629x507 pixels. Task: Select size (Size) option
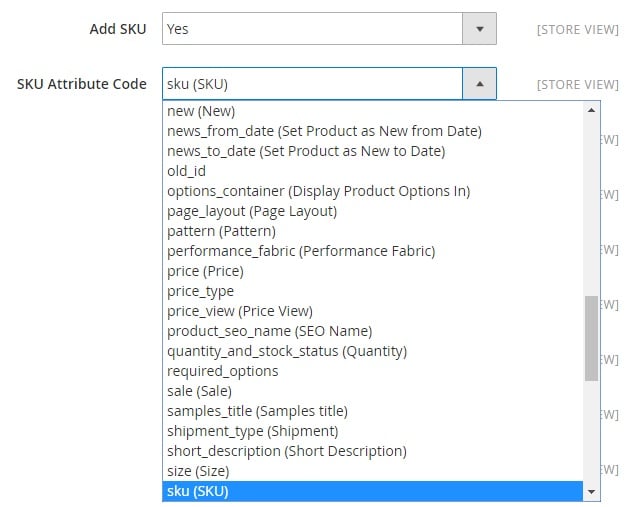(x=373, y=471)
